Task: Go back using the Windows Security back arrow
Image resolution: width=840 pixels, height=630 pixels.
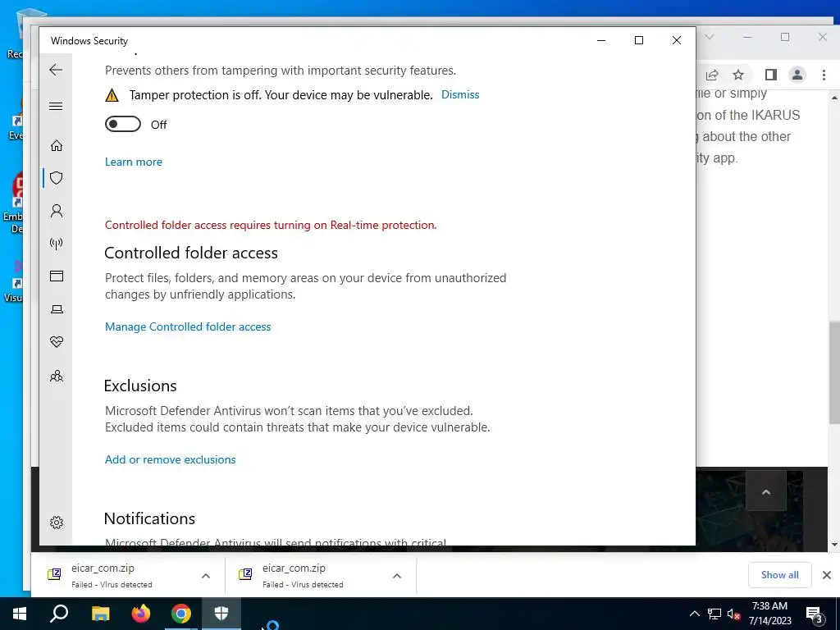Action: (56, 70)
